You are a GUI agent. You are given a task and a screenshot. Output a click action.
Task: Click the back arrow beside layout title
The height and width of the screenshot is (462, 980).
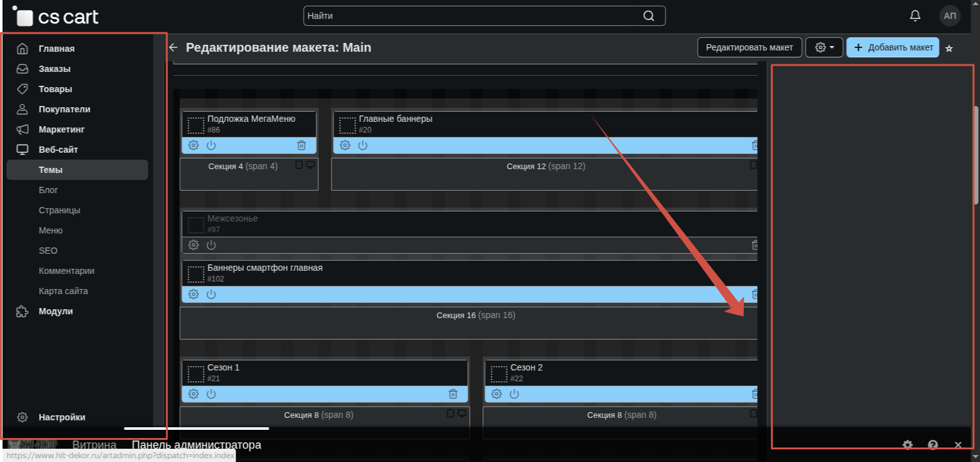coord(174,47)
